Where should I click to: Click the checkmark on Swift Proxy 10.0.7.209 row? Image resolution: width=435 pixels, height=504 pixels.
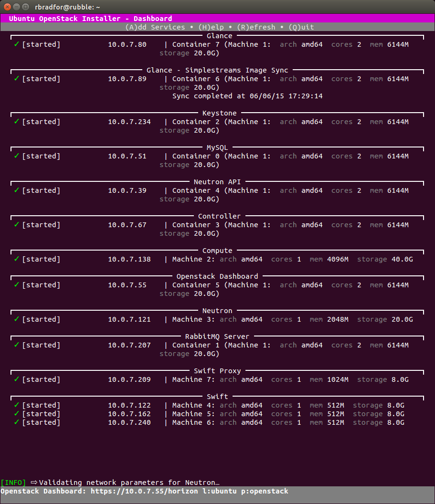pos(17,379)
